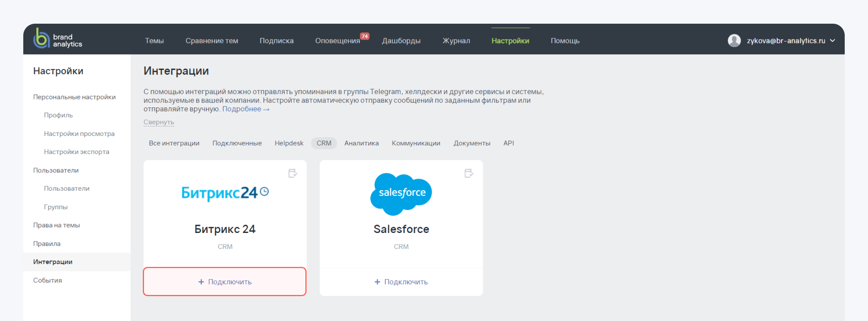The width and height of the screenshot is (868, 321).
Task: Open Оповещения in top navigation
Action: pyautogui.click(x=338, y=41)
